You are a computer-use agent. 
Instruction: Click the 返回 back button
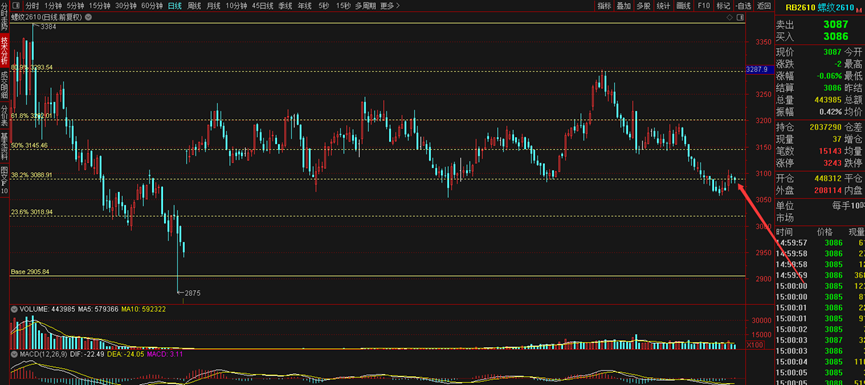(763, 6)
